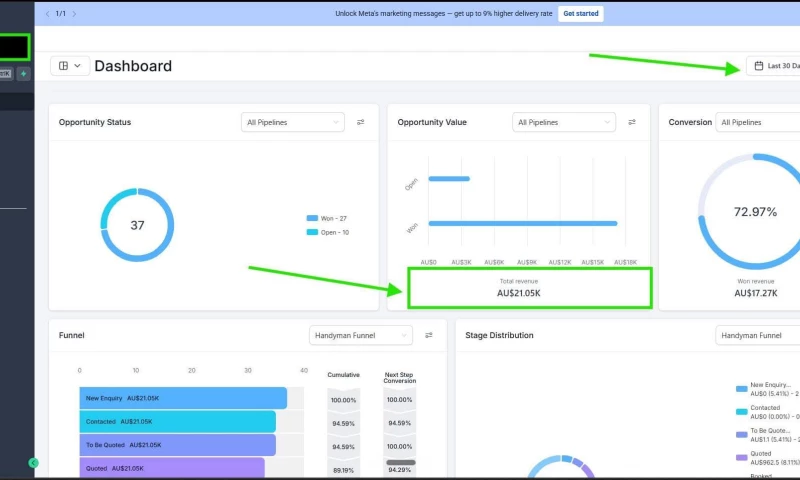Toggle Open - 10 legend swatch
The image size is (800, 480).
(x=312, y=233)
